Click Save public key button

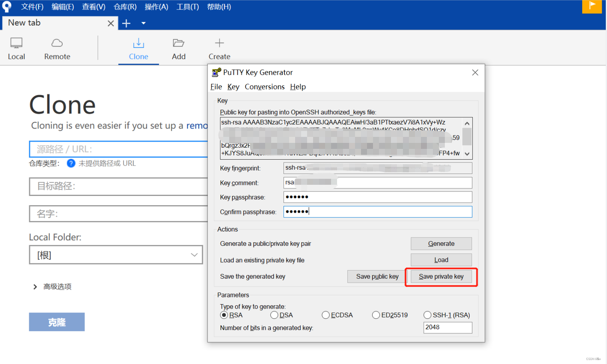pyautogui.click(x=377, y=276)
